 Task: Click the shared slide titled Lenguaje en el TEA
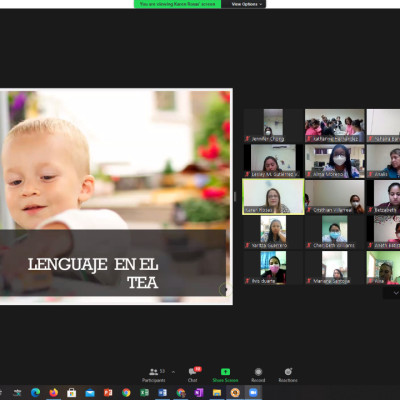[x=116, y=197]
